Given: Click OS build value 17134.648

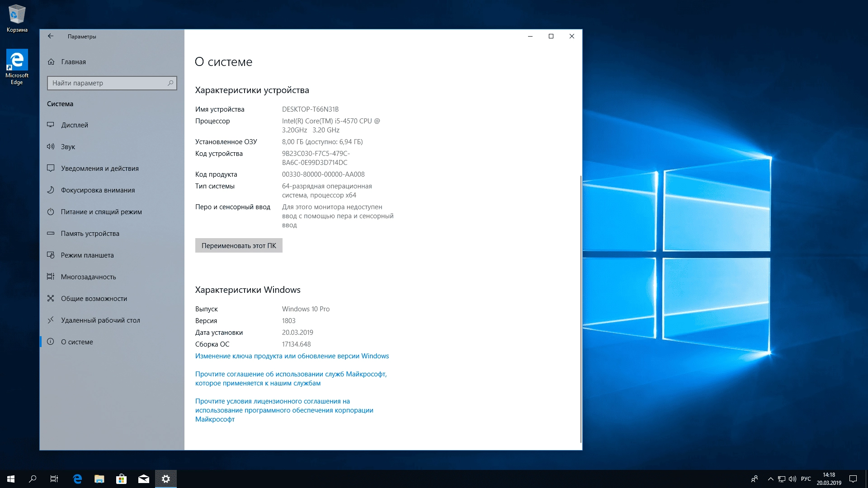Looking at the screenshot, I should [x=296, y=344].
